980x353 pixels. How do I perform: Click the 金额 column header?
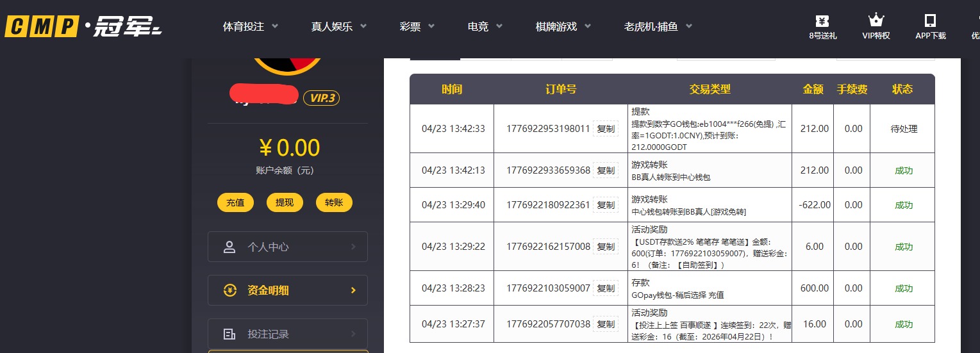(813, 89)
